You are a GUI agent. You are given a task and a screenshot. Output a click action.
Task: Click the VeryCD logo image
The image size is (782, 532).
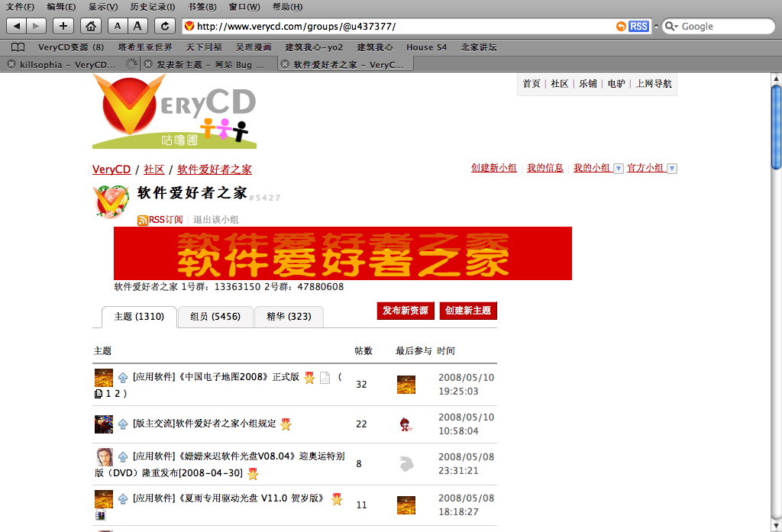point(175,111)
